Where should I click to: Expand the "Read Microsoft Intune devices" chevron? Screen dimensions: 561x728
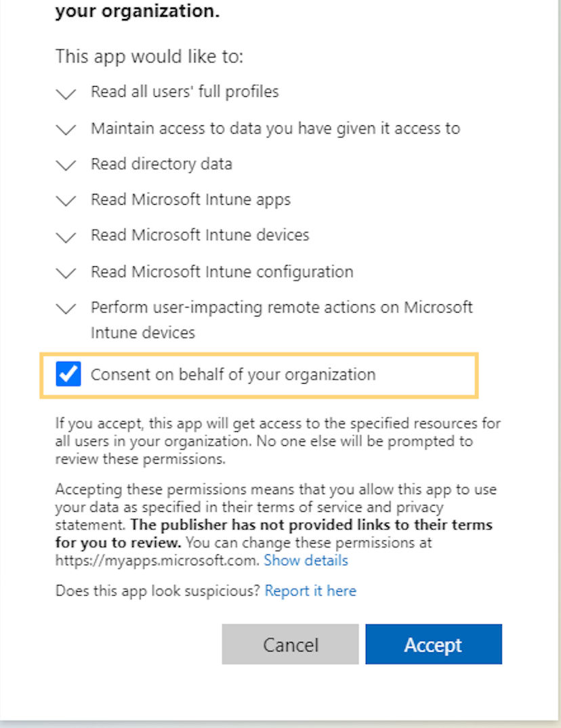tap(66, 237)
